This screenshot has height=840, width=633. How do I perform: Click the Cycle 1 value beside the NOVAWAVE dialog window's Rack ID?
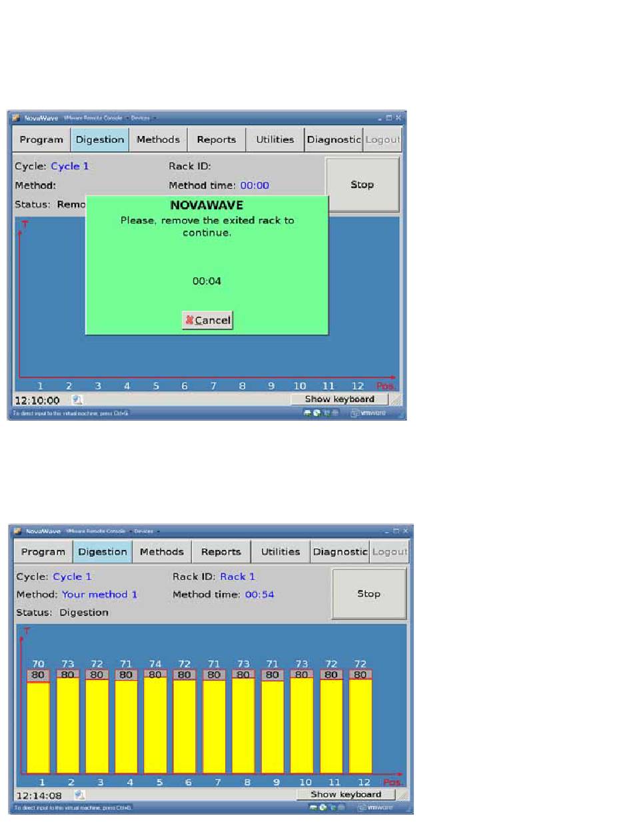(69, 166)
